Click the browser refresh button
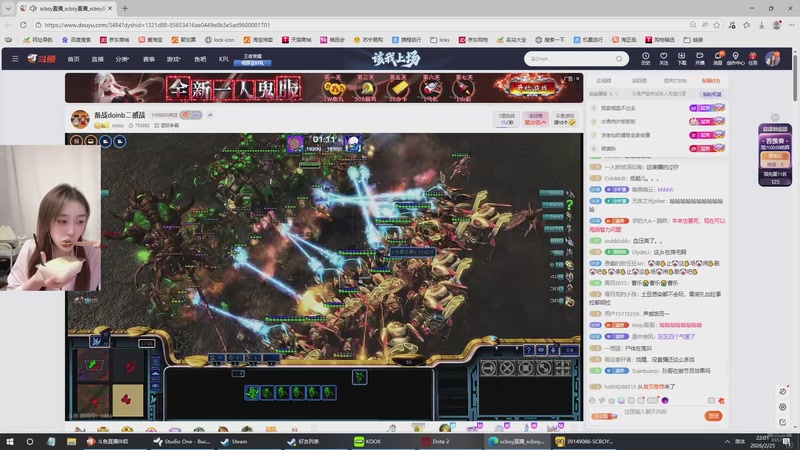 click(23, 24)
